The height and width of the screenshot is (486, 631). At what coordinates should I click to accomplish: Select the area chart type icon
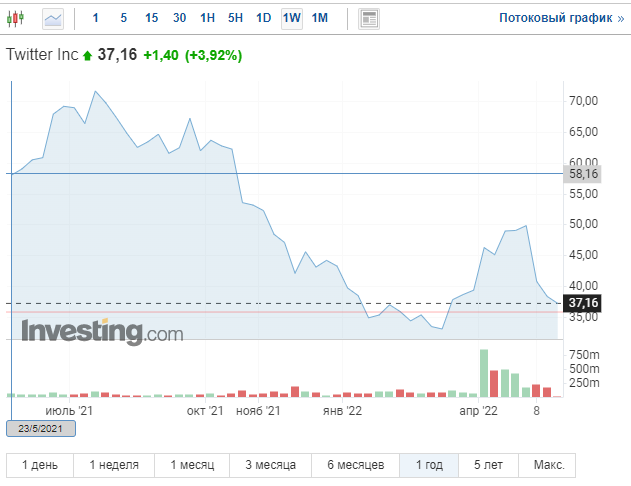pos(53,19)
